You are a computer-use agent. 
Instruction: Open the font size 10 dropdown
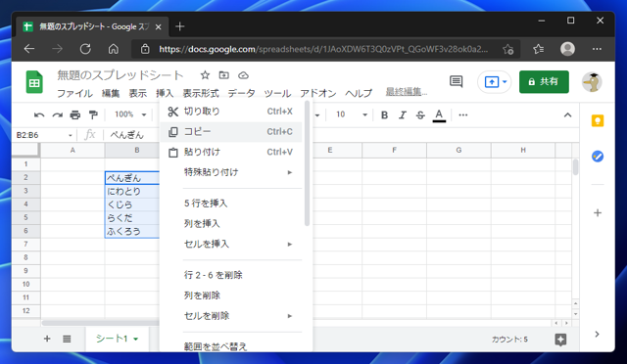point(351,114)
